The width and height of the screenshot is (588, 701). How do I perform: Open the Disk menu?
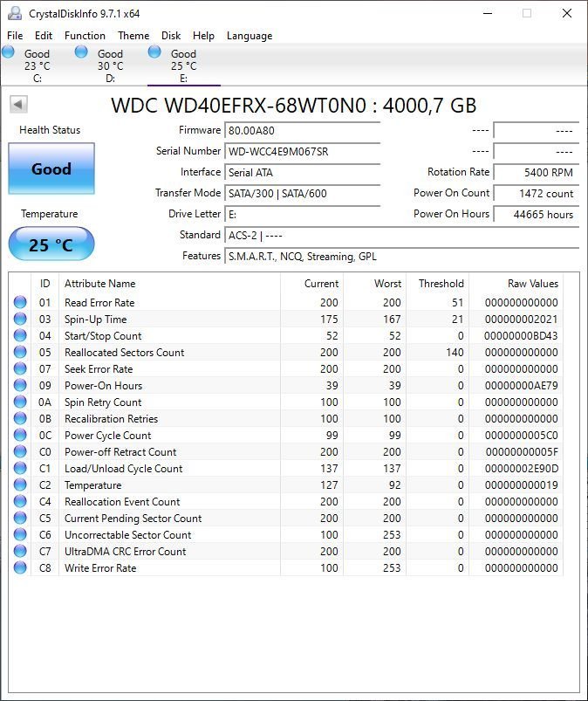click(x=171, y=36)
